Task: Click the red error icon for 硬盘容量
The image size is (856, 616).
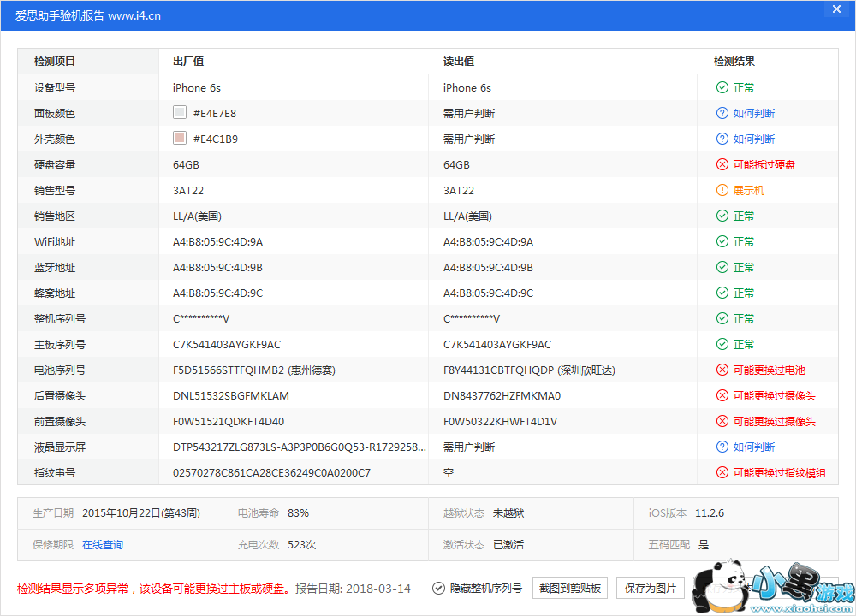Action: (x=722, y=164)
